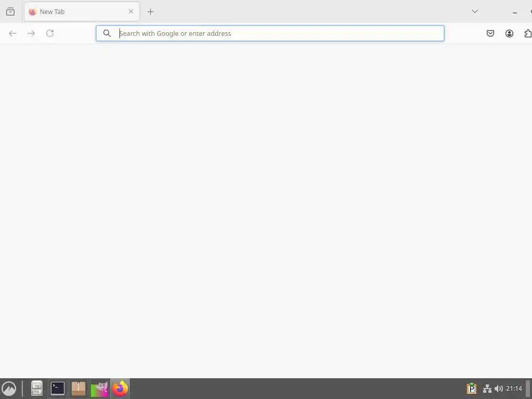Launch the terminal from taskbar
Viewport: 532px width, 399px height.
coord(58,389)
